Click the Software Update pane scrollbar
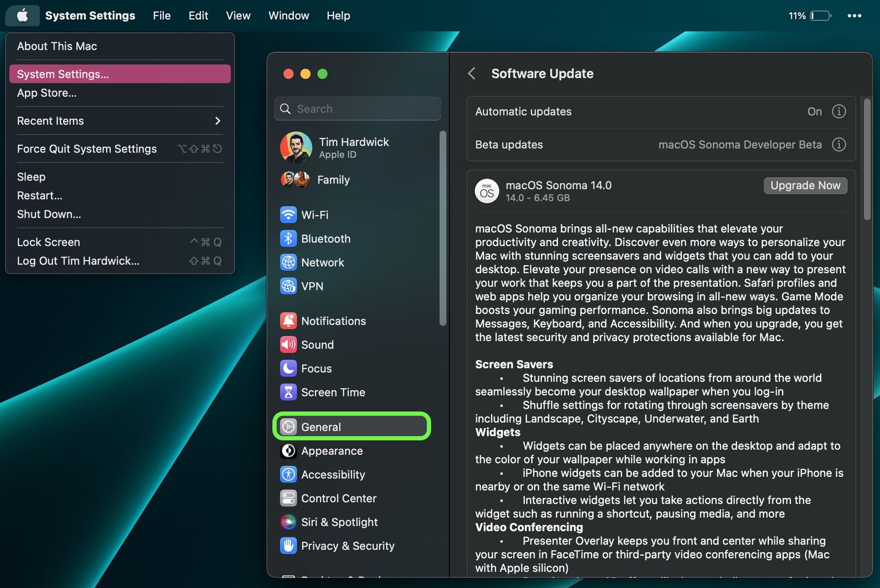Image resolution: width=880 pixels, height=588 pixels. point(867,160)
